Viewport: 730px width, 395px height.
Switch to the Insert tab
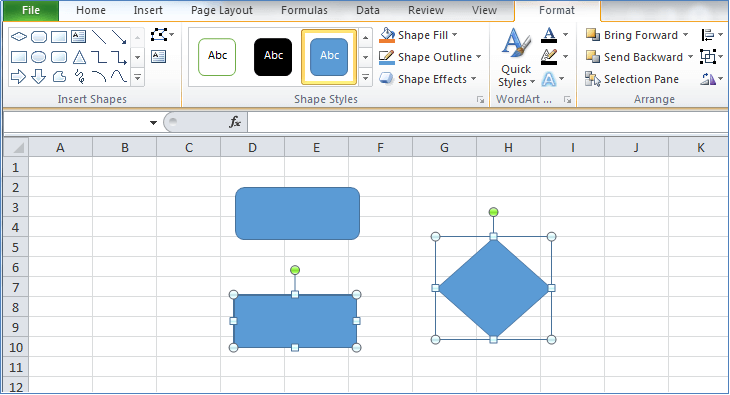click(x=148, y=10)
